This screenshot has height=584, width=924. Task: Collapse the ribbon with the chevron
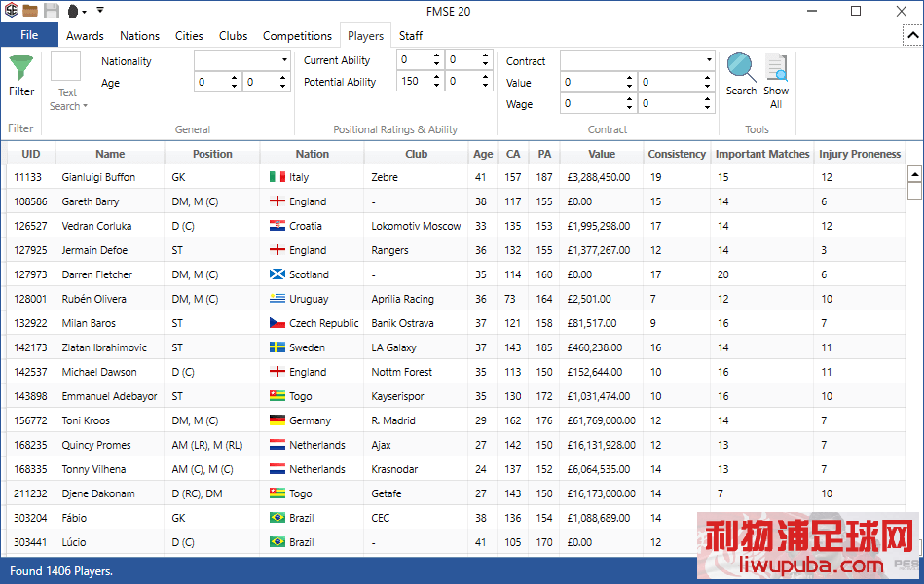tap(913, 35)
